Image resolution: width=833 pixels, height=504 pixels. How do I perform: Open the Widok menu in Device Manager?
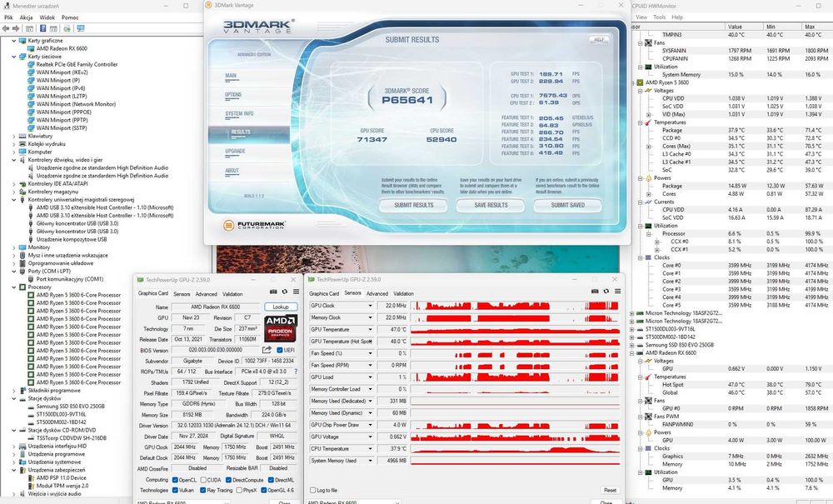coord(47,17)
